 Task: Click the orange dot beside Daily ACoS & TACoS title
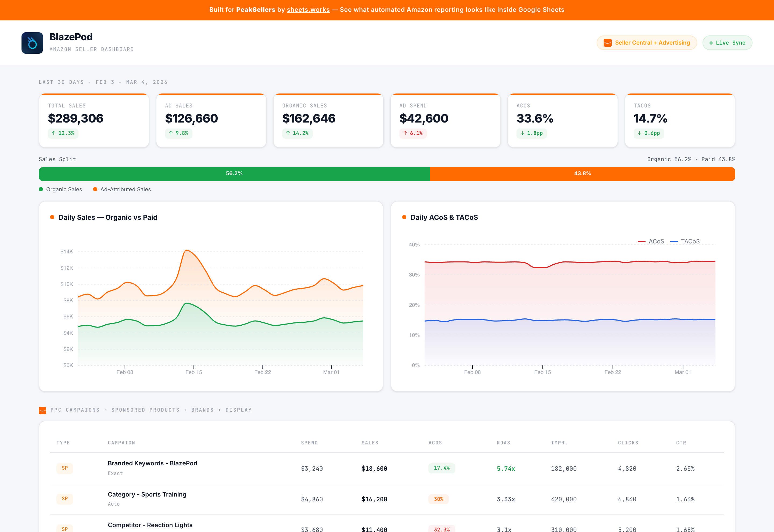click(x=404, y=217)
